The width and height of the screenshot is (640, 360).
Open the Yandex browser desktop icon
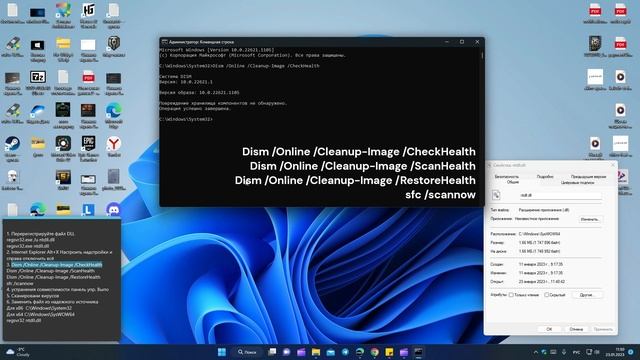(x=114, y=144)
